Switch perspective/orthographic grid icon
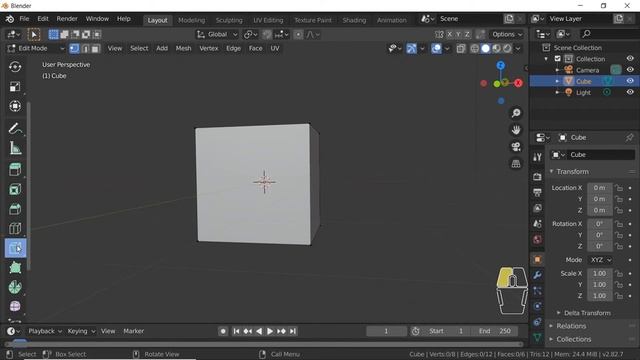Viewport: 640px width, 360px height. pos(516,164)
